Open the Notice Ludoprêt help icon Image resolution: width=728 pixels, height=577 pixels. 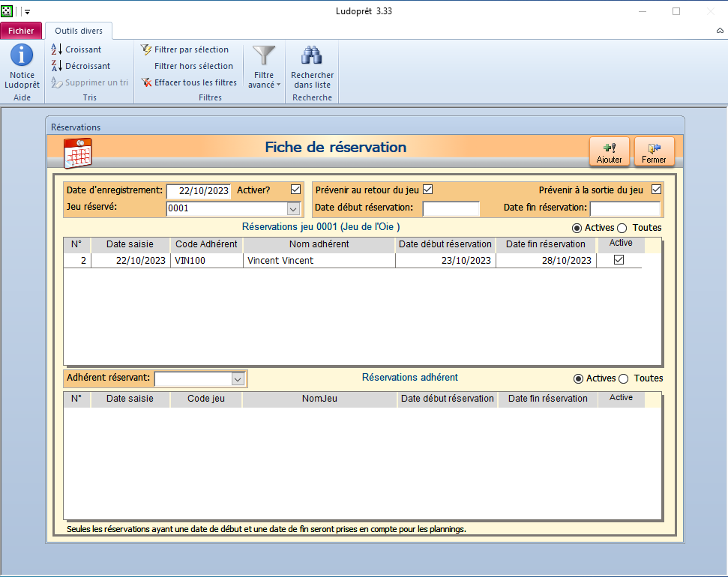(x=22, y=66)
